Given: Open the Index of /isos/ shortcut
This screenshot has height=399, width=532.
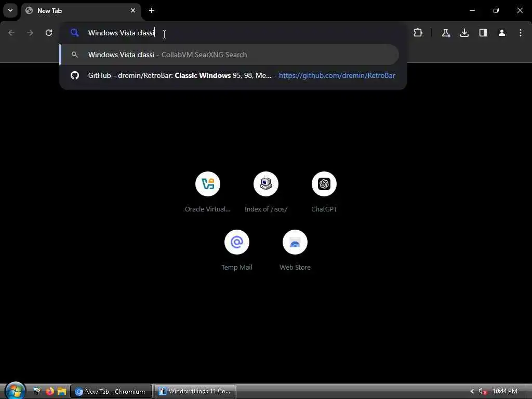Looking at the screenshot, I should pyautogui.click(x=266, y=184).
